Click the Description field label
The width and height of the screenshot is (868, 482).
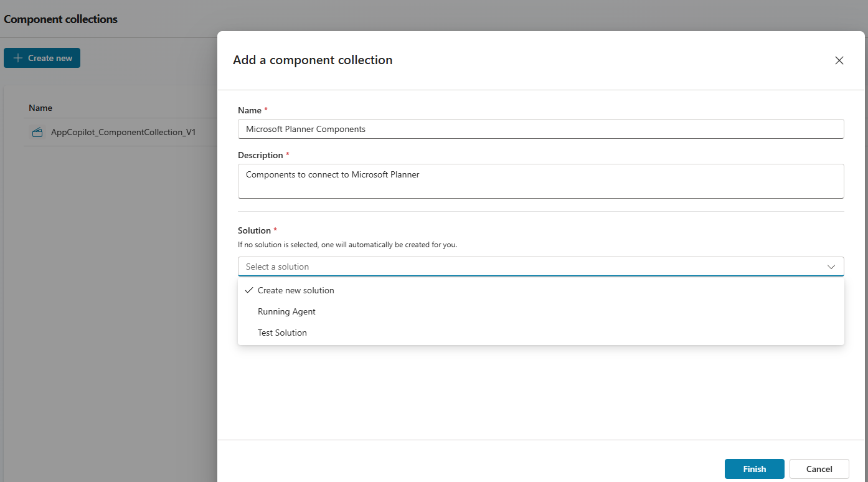pos(260,155)
